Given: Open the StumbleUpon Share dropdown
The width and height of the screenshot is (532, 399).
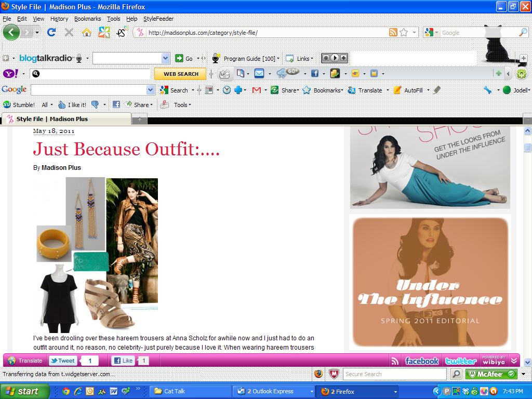Looking at the screenshot, I should [139, 105].
